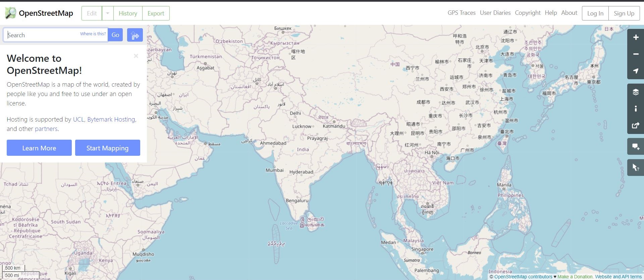Click the Katmandu city label
The width and height of the screenshot is (644, 280).
(x=334, y=126)
